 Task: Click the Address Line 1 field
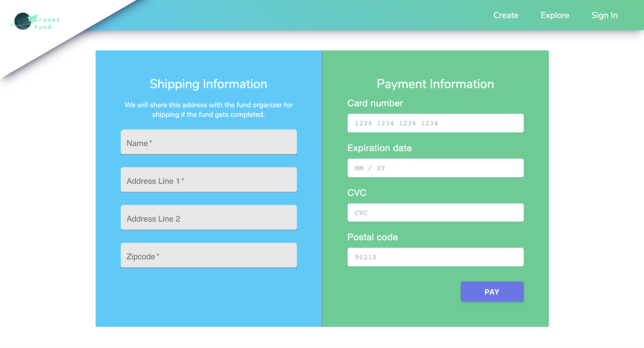[x=209, y=180]
